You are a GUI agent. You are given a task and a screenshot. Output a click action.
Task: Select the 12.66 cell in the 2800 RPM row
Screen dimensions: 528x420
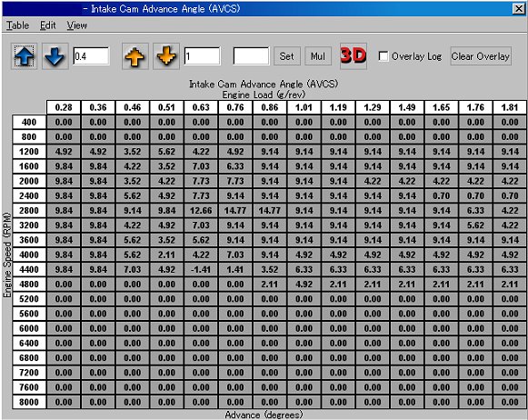click(x=201, y=211)
